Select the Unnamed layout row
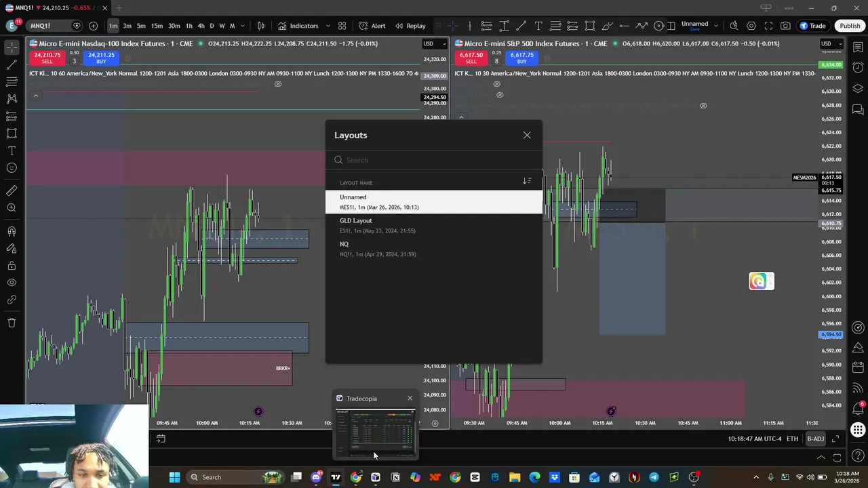Viewport: 868px width, 488px height. pyautogui.click(x=434, y=202)
